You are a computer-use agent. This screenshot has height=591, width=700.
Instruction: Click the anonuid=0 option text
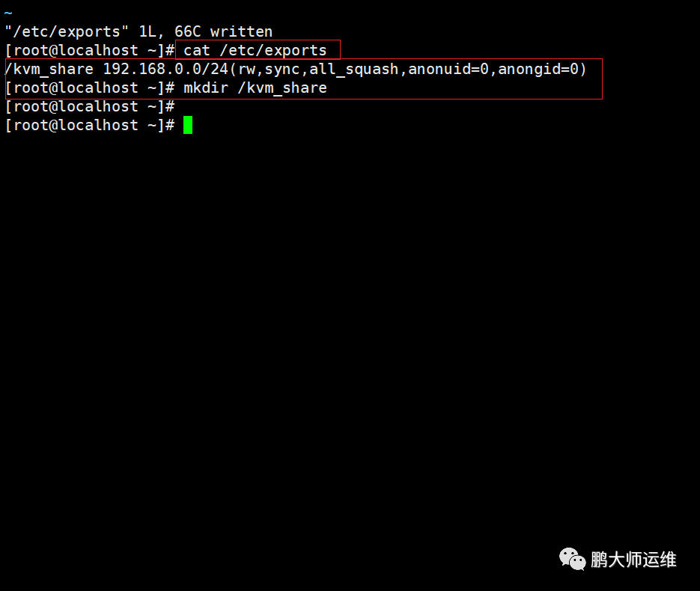448,69
